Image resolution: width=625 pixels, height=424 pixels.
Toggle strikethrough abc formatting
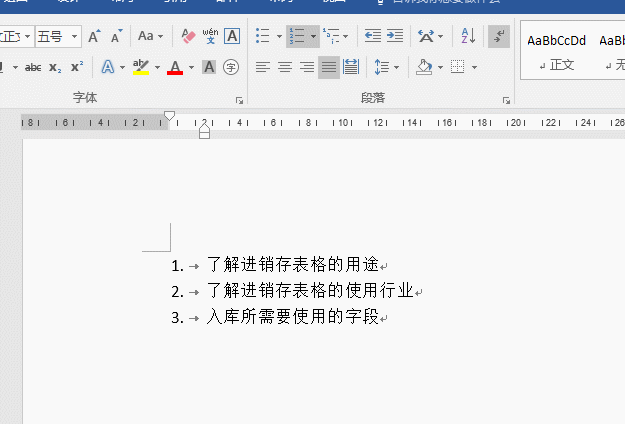coord(33,67)
